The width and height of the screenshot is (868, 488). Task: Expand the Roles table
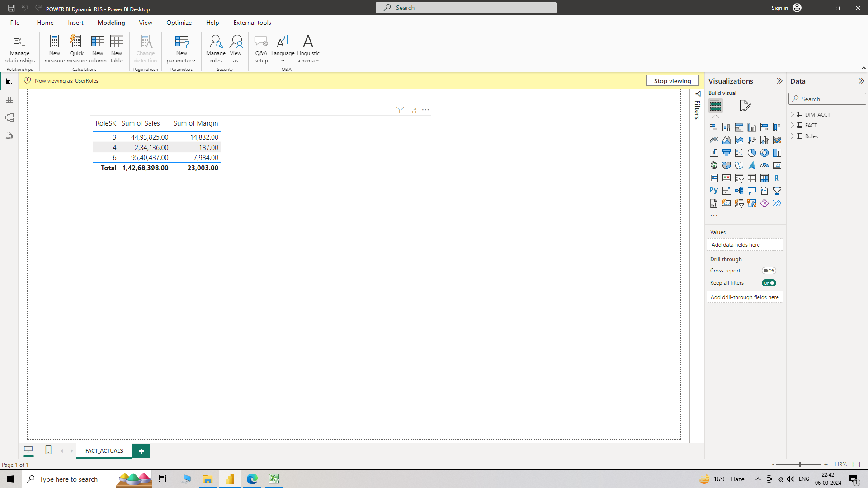pos(793,136)
